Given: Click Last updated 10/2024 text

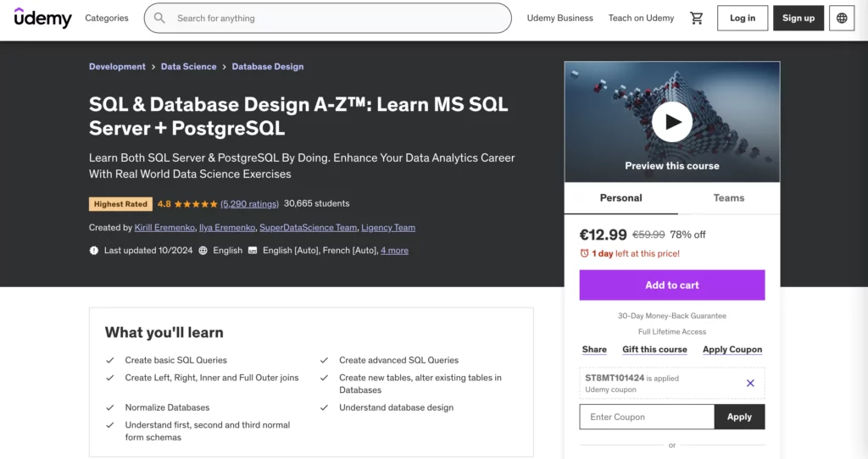Looking at the screenshot, I should point(148,251).
